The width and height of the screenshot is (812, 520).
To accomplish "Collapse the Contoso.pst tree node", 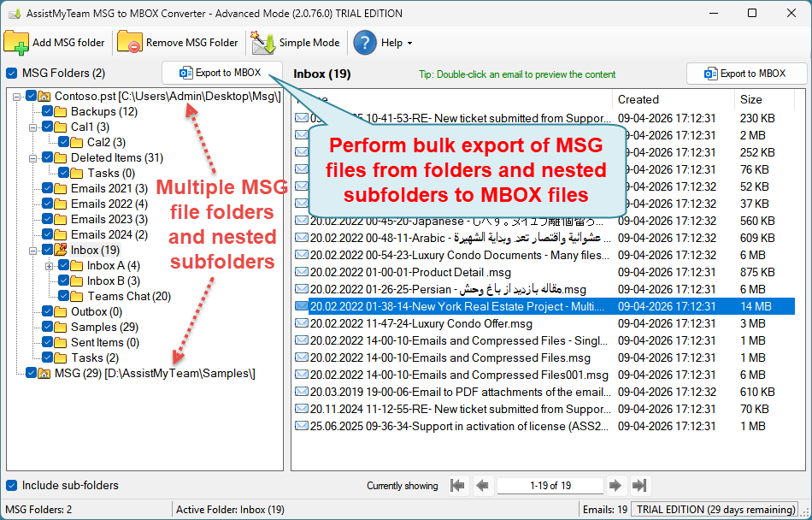I will [x=18, y=97].
